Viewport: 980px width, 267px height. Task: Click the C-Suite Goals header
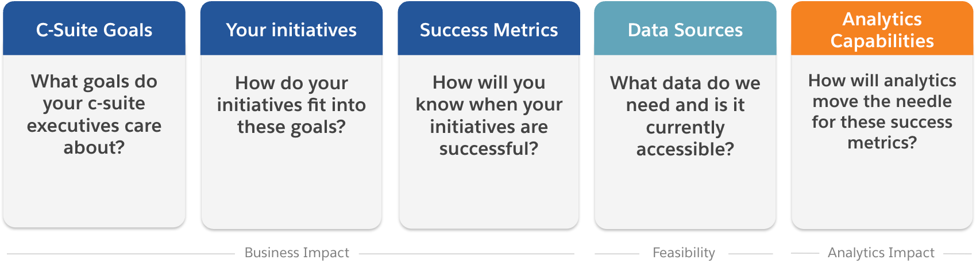click(x=94, y=29)
